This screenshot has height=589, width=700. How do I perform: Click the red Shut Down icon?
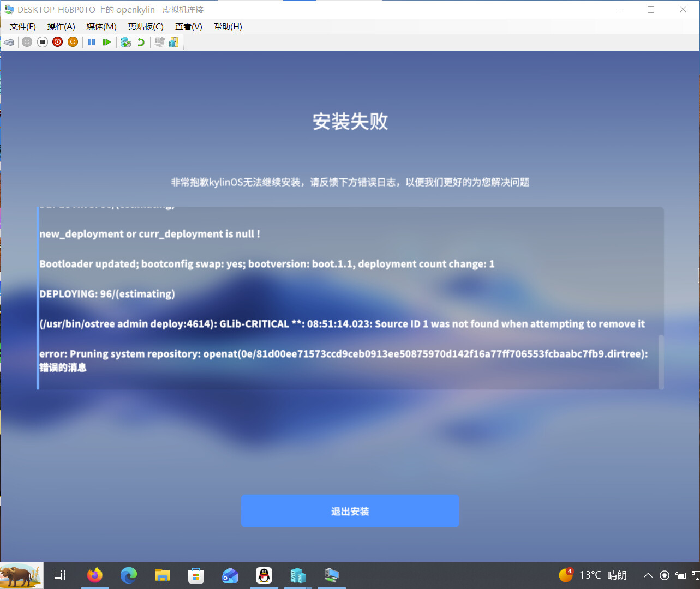coord(57,42)
